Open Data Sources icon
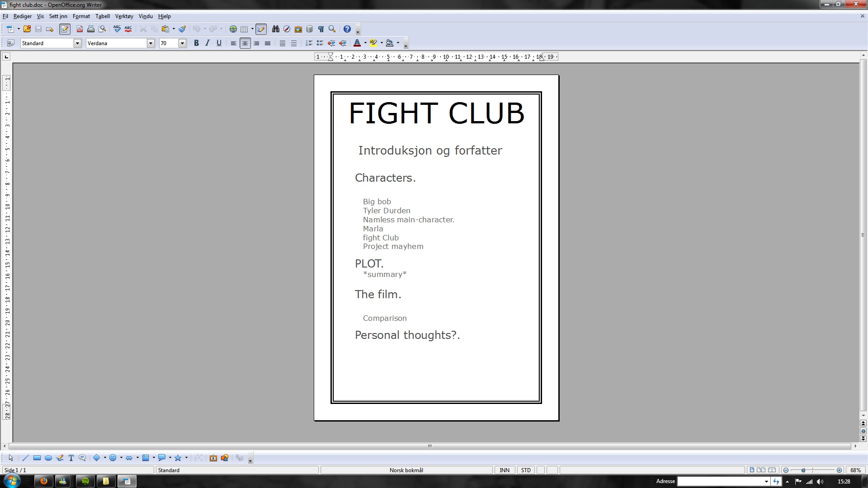The image size is (868, 488). click(309, 29)
